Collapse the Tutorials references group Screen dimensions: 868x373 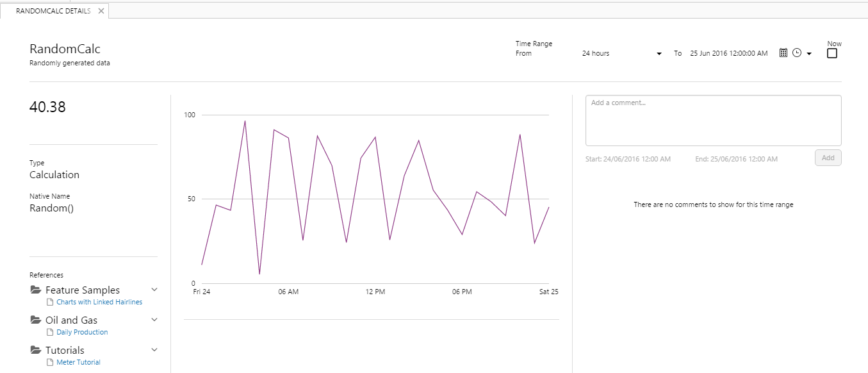tap(154, 349)
